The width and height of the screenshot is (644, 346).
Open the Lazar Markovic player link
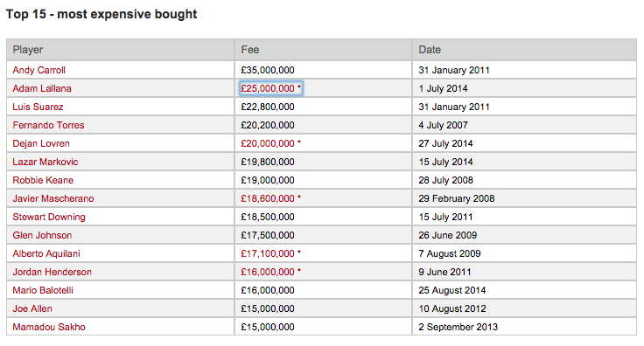pyautogui.click(x=45, y=162)
